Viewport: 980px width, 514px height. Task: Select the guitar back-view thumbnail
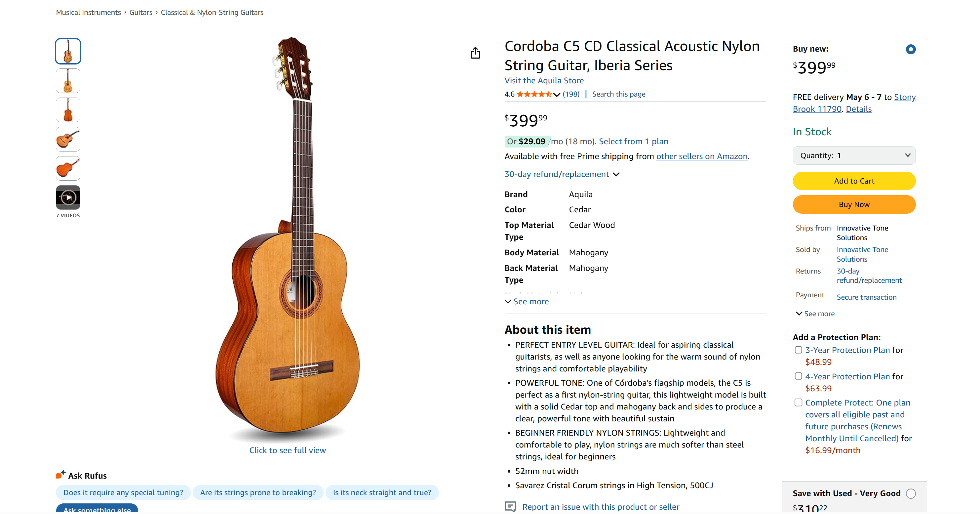[x=68, y=110]
